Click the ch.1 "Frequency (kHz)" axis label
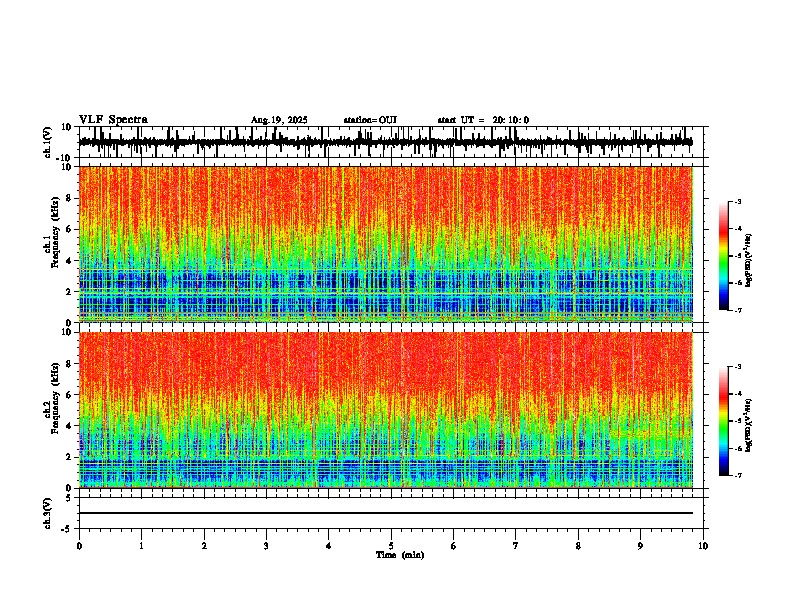 [55, 233]
